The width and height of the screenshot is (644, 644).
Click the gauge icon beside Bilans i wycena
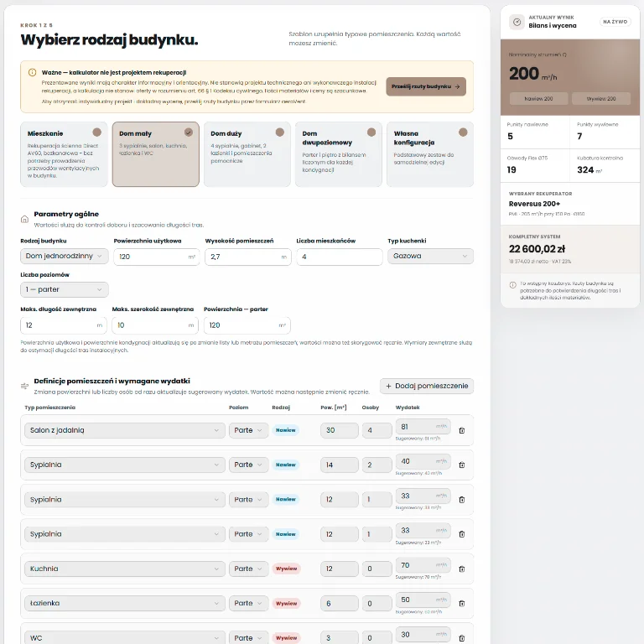click(517, 22)
